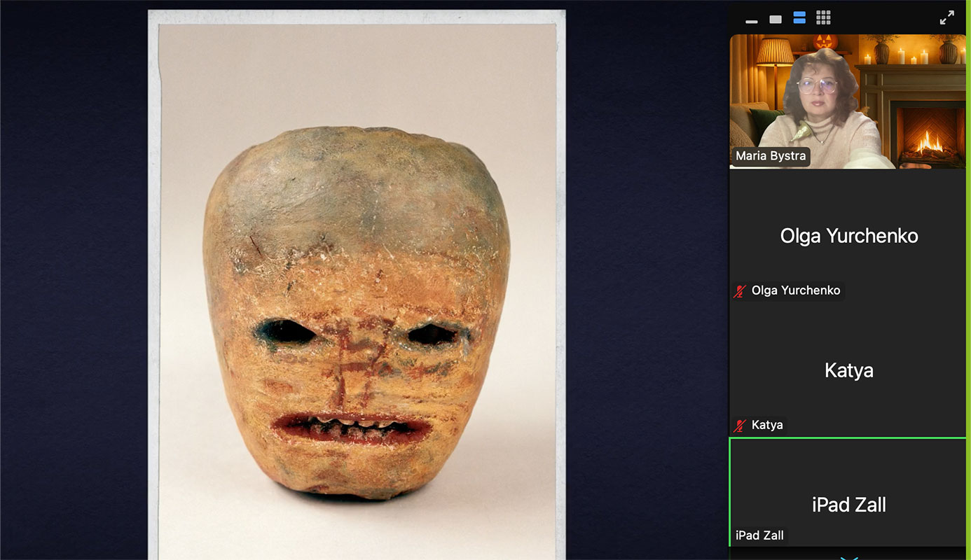Select Maria Bystra's video tile

[x=848, y=101]
